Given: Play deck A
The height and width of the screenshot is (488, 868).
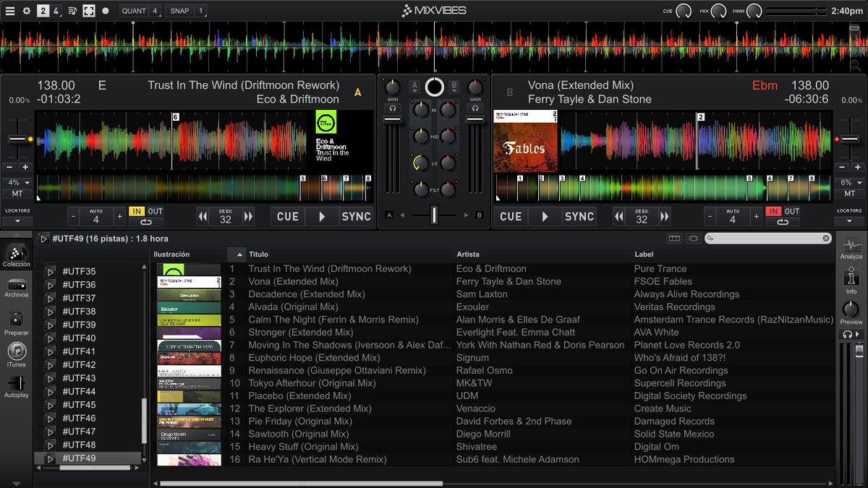Looking at the screenshot, I should (322, 216).
